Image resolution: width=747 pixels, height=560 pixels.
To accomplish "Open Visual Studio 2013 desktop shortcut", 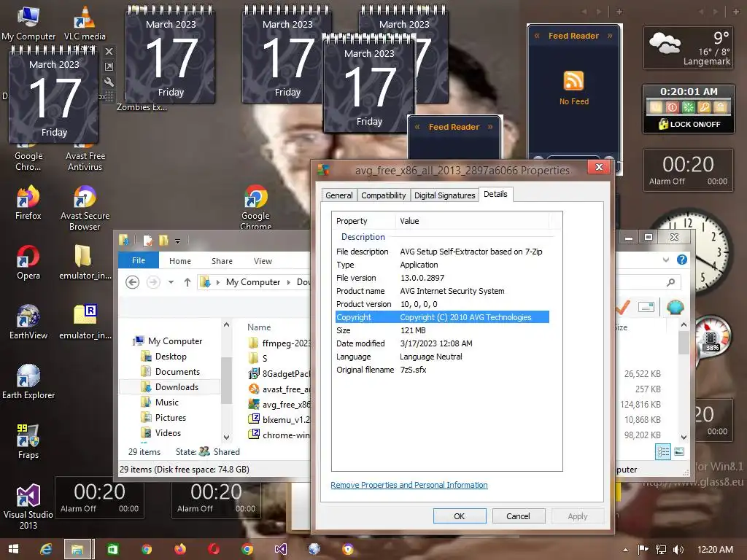I will pos(28,506).
